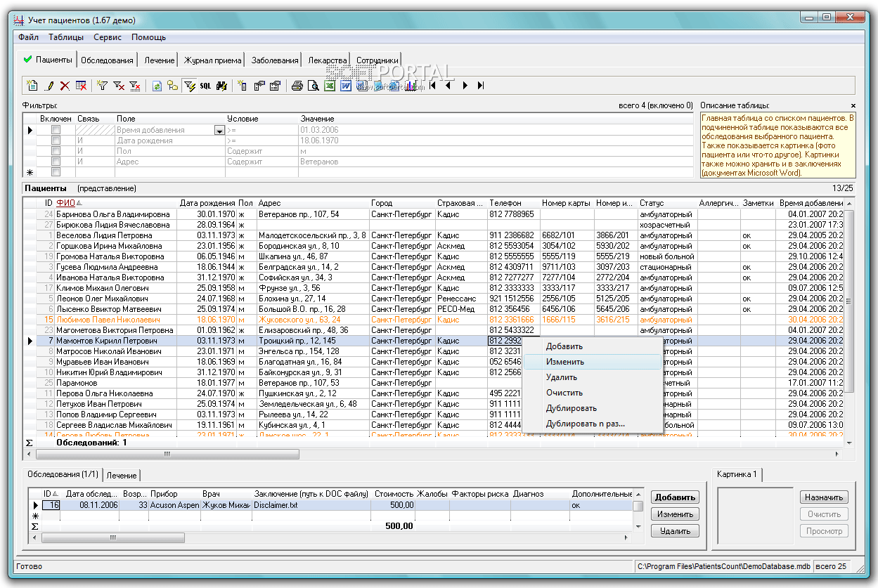Viewport: 878px width, 588px height.
Task: Open the 'Время добавления' field dropdown
Action: [x=219, y=131]
